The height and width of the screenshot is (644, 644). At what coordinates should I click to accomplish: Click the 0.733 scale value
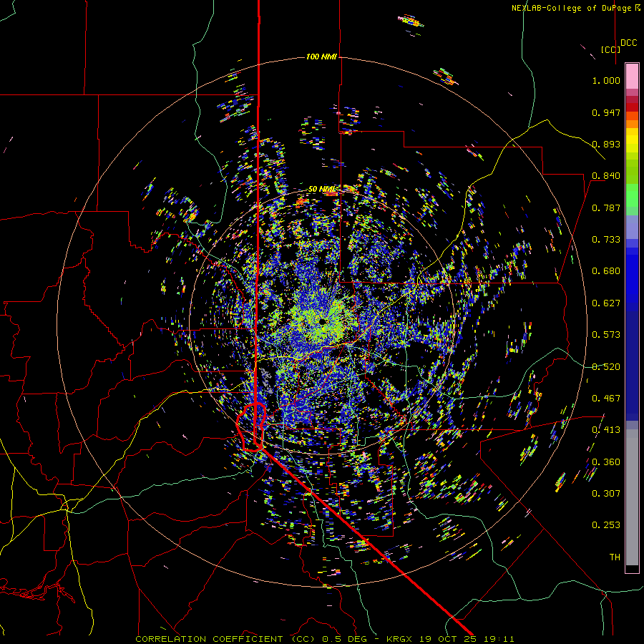(606, 240)
